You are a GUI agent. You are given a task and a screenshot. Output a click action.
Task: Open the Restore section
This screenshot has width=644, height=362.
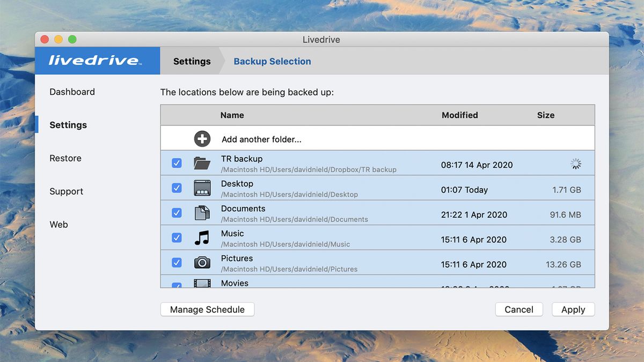65,158
